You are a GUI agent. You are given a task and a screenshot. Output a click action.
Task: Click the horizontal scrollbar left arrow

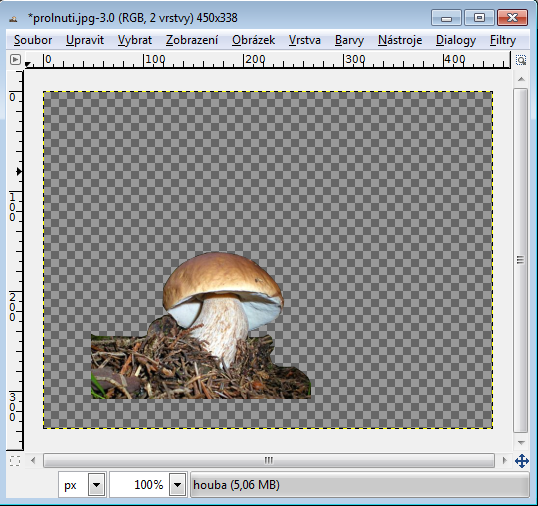[33, 460]
